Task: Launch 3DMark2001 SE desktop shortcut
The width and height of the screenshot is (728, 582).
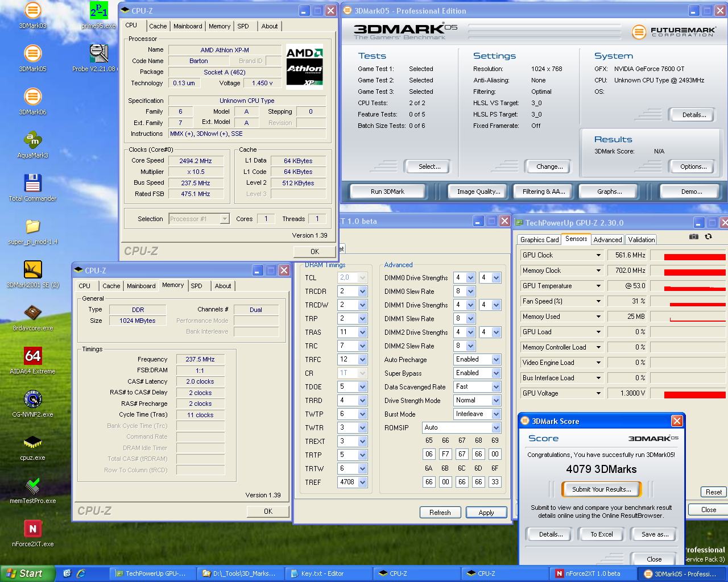Action: [33, 275]
